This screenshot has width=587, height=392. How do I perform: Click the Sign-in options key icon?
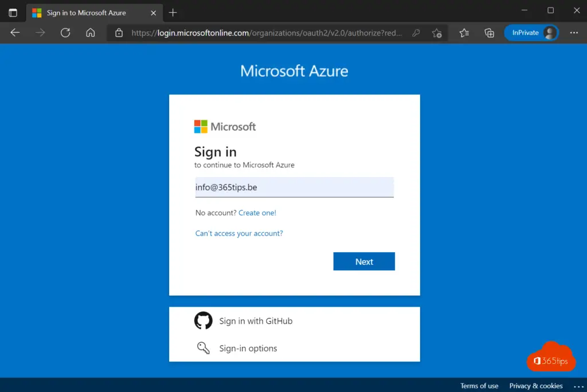[204, 348]
